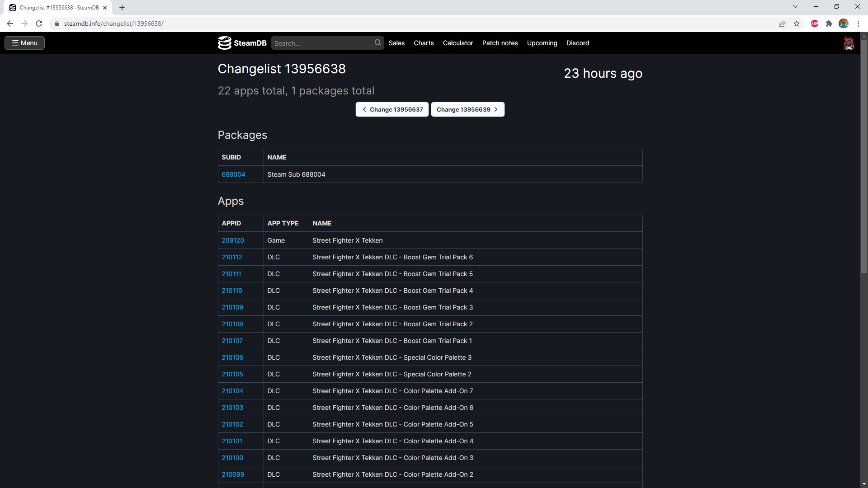Click the scrollbar down arrow

point(864,484)
